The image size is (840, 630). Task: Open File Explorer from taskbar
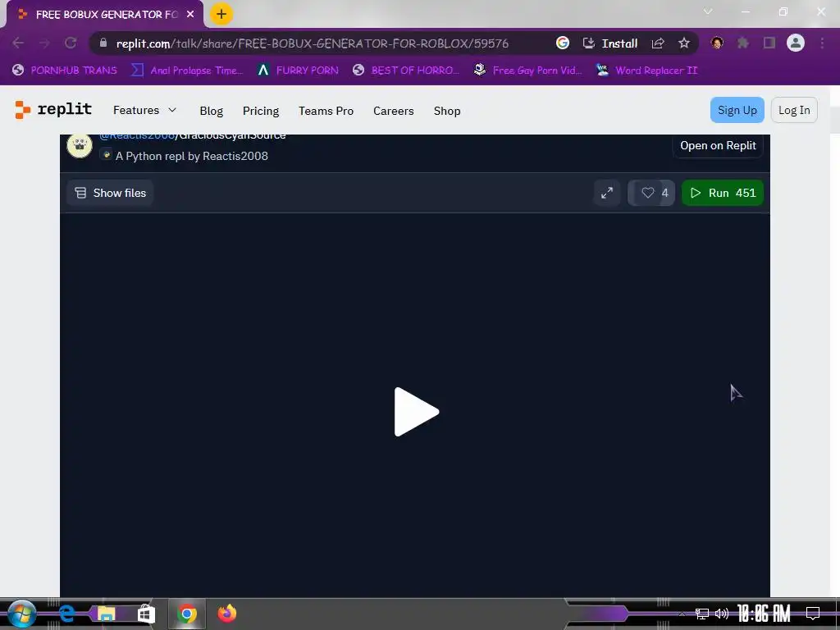point(106,614)
